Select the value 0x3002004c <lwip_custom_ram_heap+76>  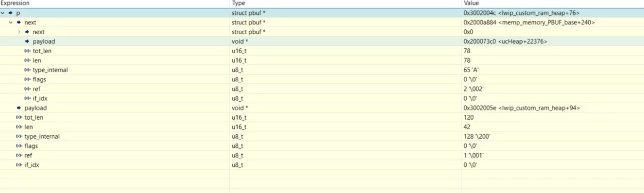(x=521, y=12)
